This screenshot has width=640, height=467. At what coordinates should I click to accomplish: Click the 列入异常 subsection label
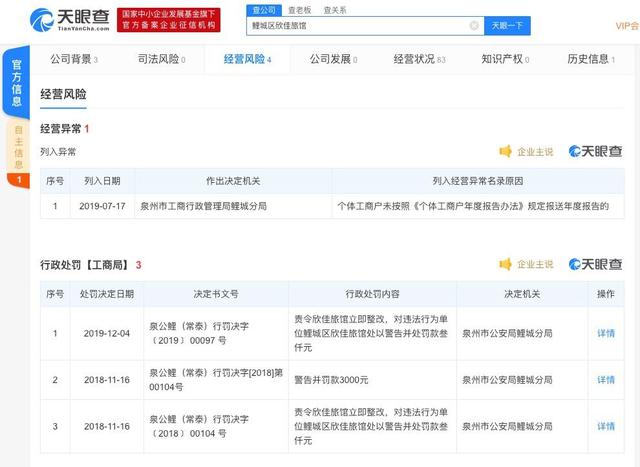point(58,152)
